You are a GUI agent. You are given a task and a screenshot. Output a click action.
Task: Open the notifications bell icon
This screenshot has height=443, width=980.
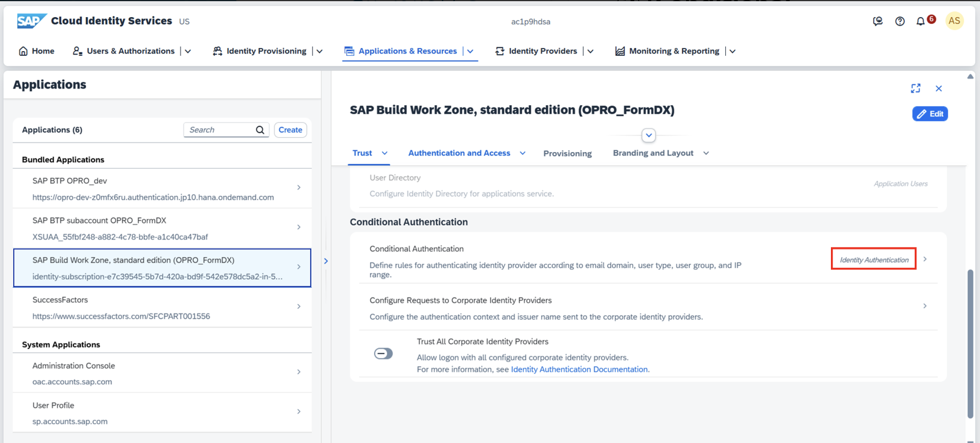[x=920, y=21]
